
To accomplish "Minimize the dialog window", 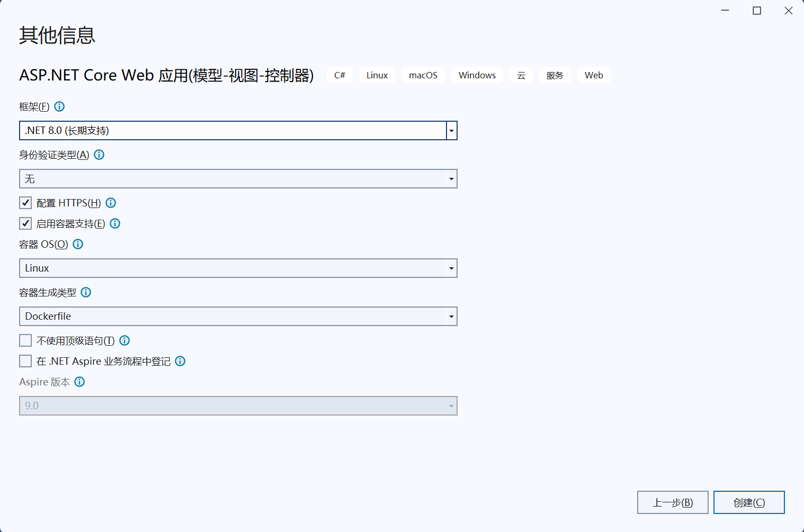I will coord(725,11).
